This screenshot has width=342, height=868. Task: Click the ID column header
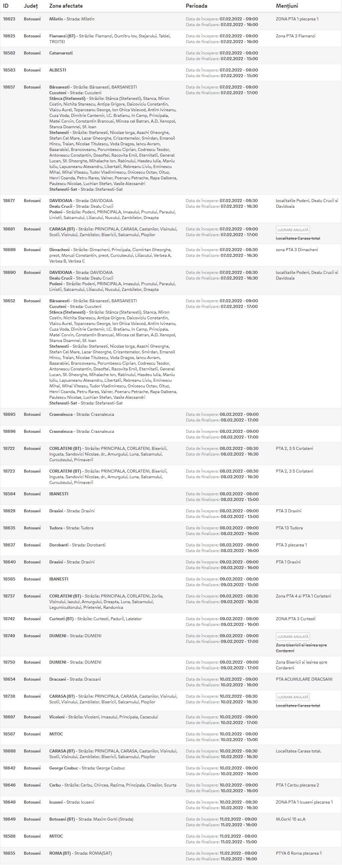6,6
